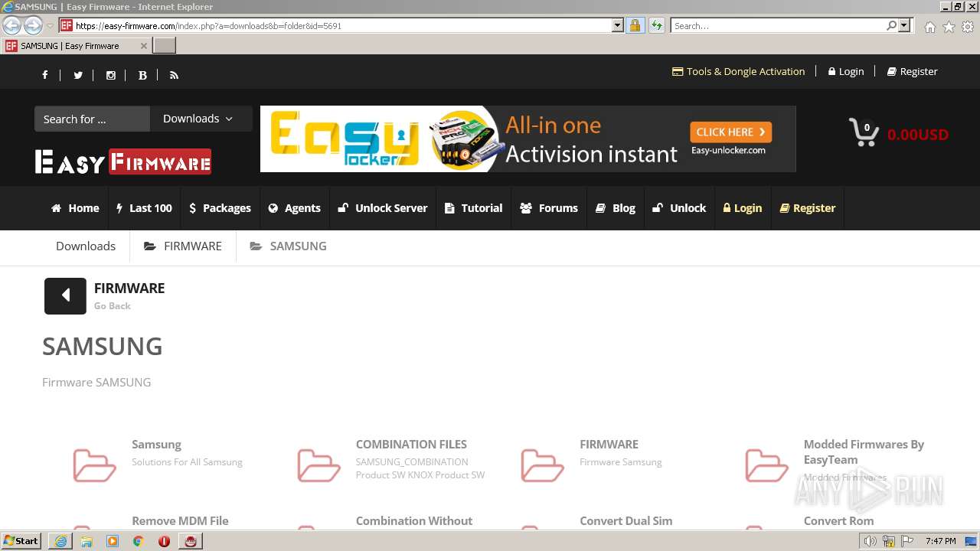
Task: Open the Unlock Server menu item
Action: [383, 208]
